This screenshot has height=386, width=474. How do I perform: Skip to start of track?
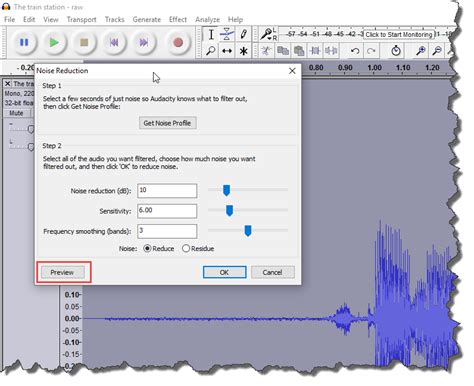tap(114, 43)
